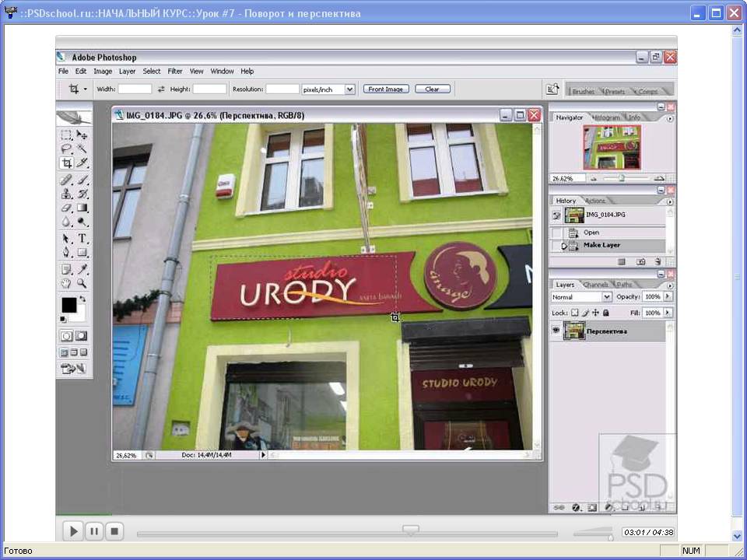The height and width of the screenshot is (560, 747).
Task: Open History panel options menu
Action: pyautogui.click(x=670, y=201)
